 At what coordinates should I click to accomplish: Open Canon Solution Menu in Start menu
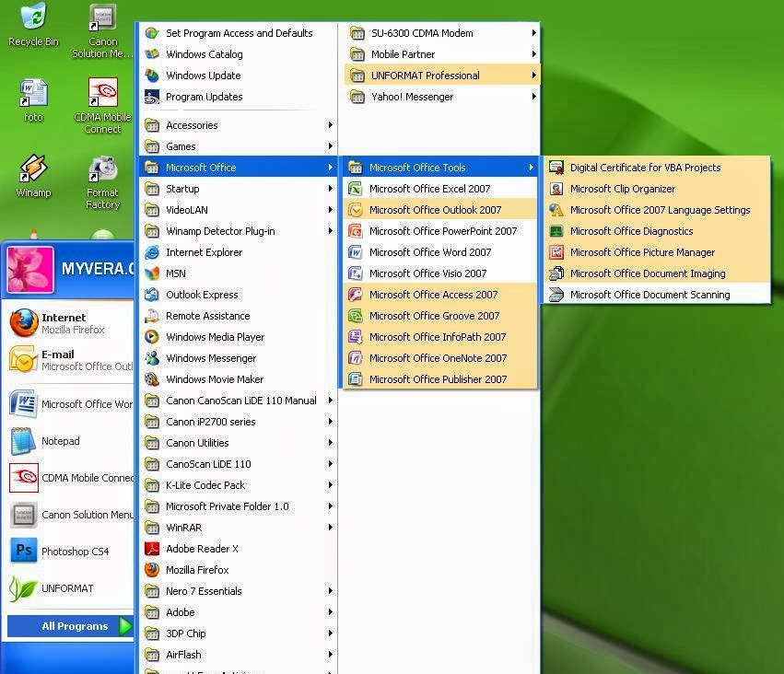coord(70,515)
